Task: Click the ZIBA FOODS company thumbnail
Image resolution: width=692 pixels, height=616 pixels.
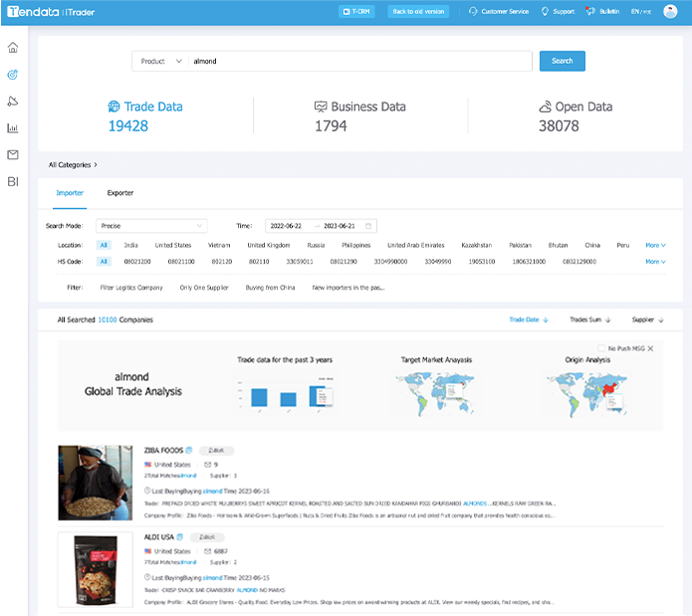Action: 96,483
